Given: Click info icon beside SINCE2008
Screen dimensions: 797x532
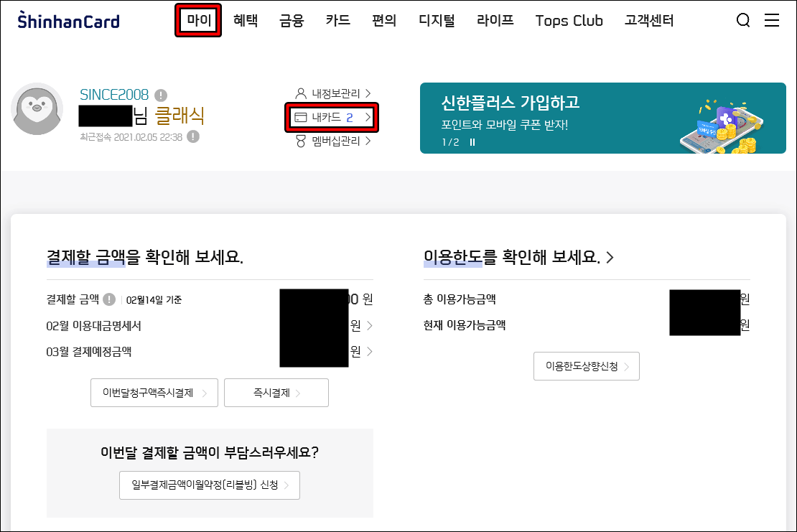Looking at the screenshot, I should click(161, 95).
